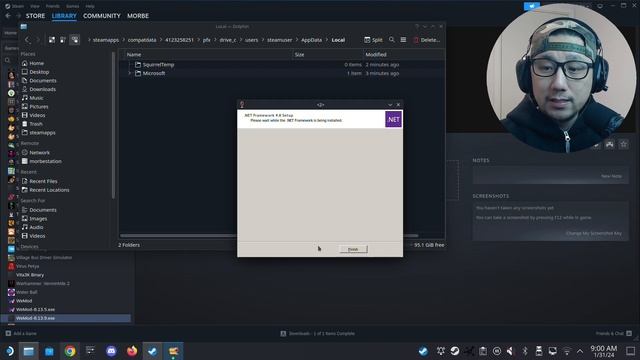Click Finish in the .NET Framework setup dialog
Screen dimensions: 640x360
[353, 249]
